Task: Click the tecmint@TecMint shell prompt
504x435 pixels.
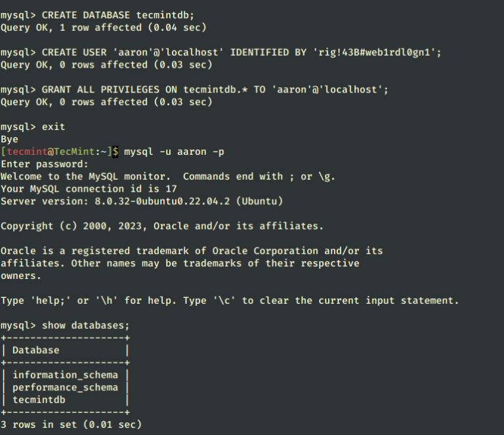Action: tap(56, 152)
